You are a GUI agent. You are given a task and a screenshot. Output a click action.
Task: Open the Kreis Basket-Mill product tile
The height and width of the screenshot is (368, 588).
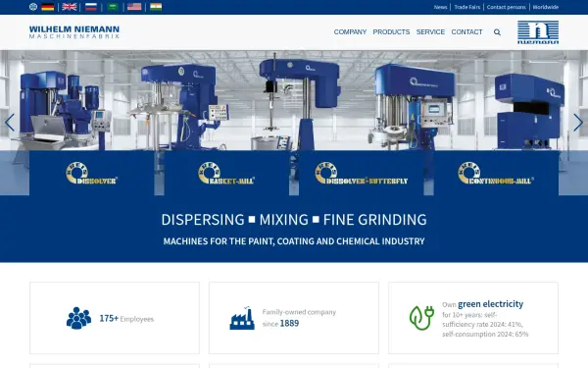click(226, 173)
